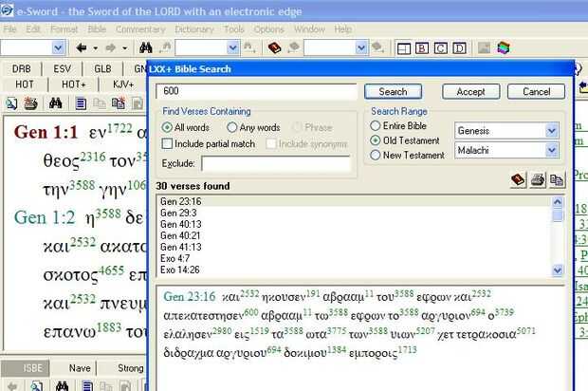The width and height of the screenshot is (588, 391).
Task: Switch to the KJV+ Bible tab
Action: pos(123,84)
